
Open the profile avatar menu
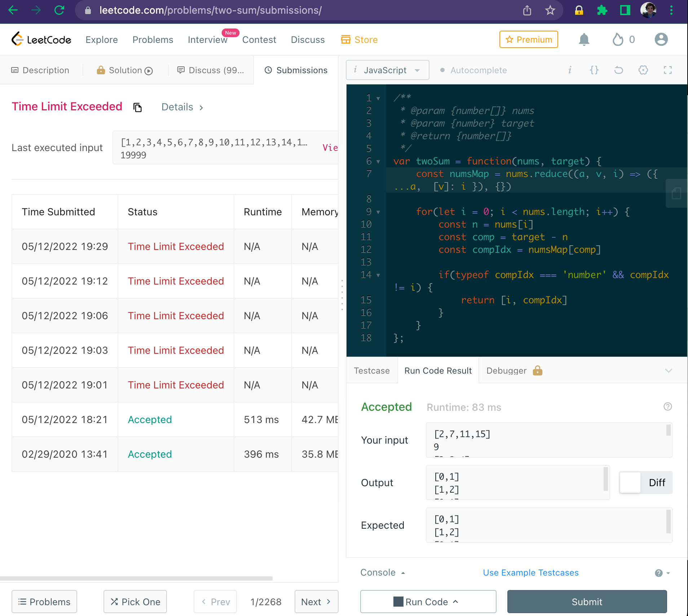(x=661, y=39)
